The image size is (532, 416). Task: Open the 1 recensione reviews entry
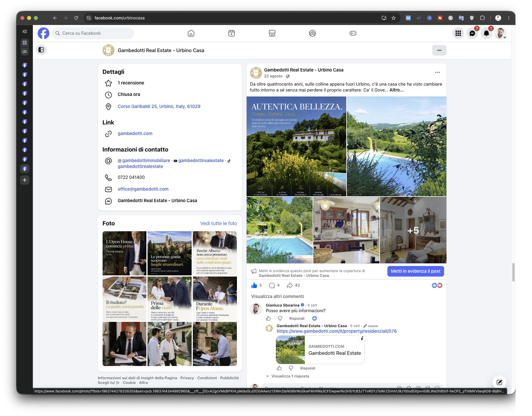click(131, 83)
